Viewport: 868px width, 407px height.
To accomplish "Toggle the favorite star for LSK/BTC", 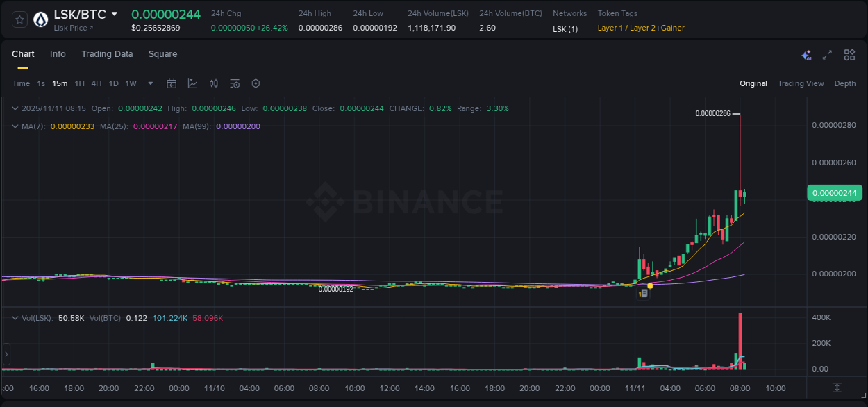I will point(19,19).
